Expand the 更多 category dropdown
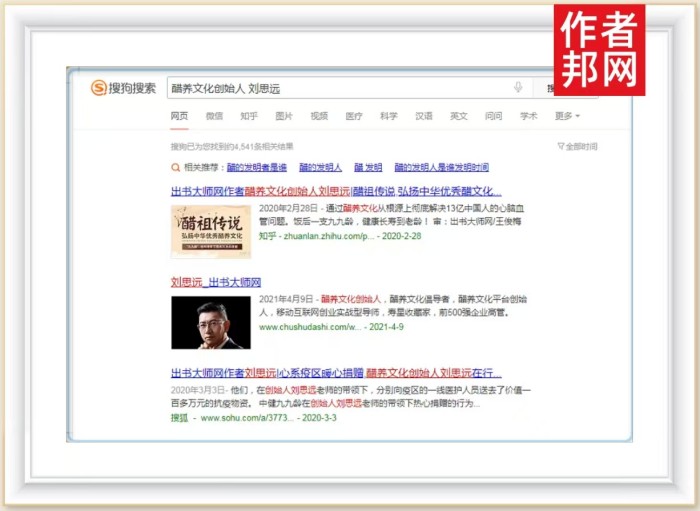This screenshot has width=700, height=511. (x=567, y=116)
